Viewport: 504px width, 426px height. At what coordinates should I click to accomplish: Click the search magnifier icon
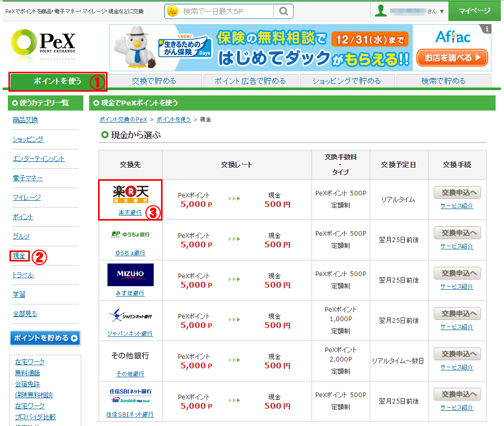point(283,11)
